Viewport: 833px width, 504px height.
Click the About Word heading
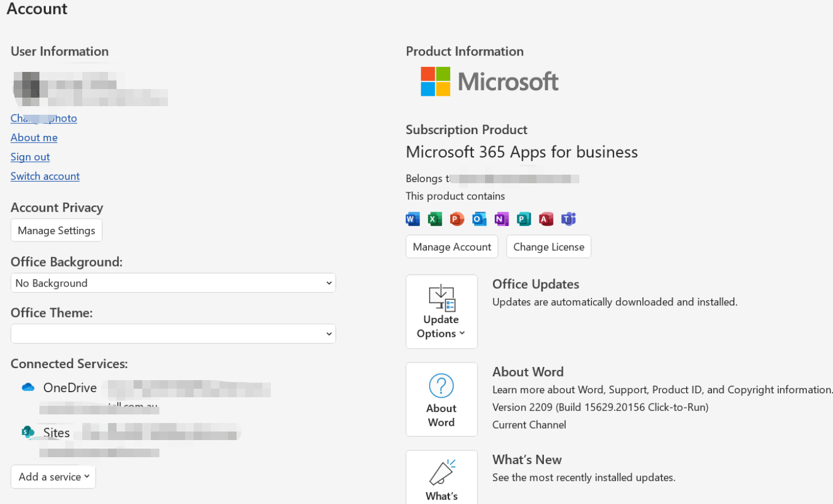[528, 372]
